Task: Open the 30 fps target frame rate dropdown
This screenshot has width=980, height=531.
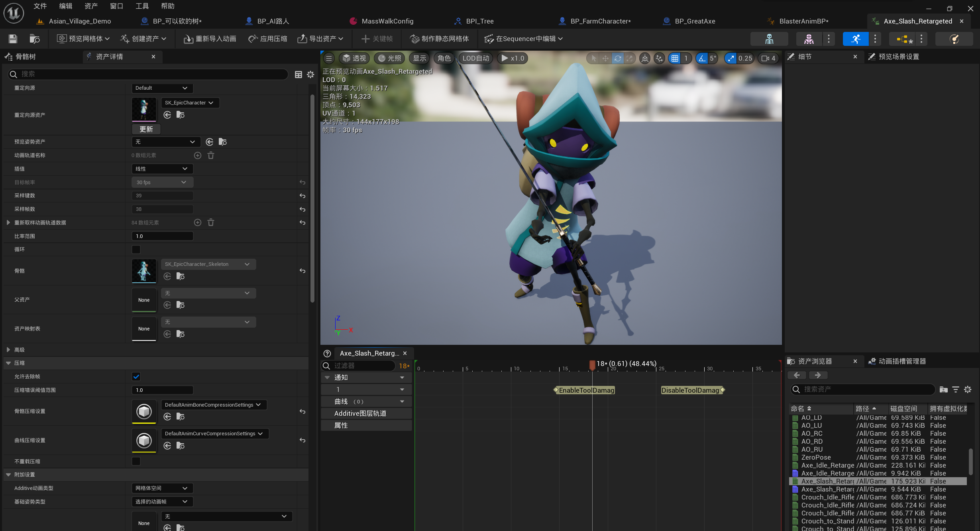Action: click(162, 183)
